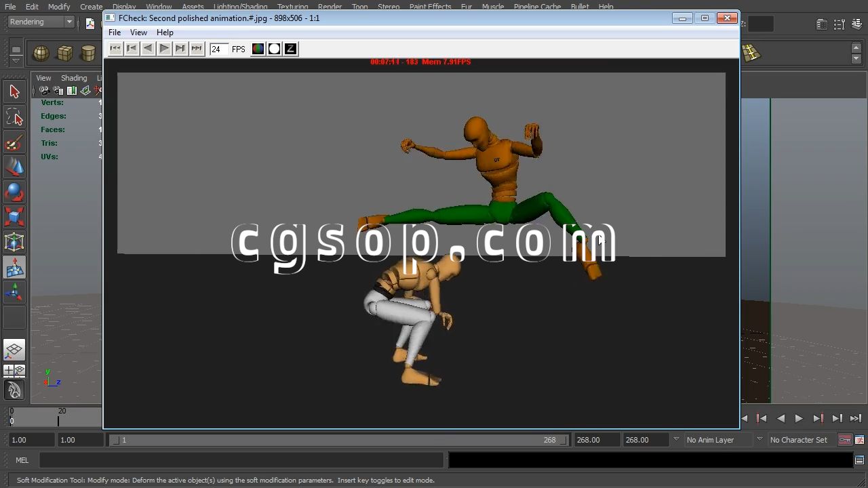Open the FCheck View menu
Screen dimensions: 868x488
pyautogui.click(x=138, y=33)
